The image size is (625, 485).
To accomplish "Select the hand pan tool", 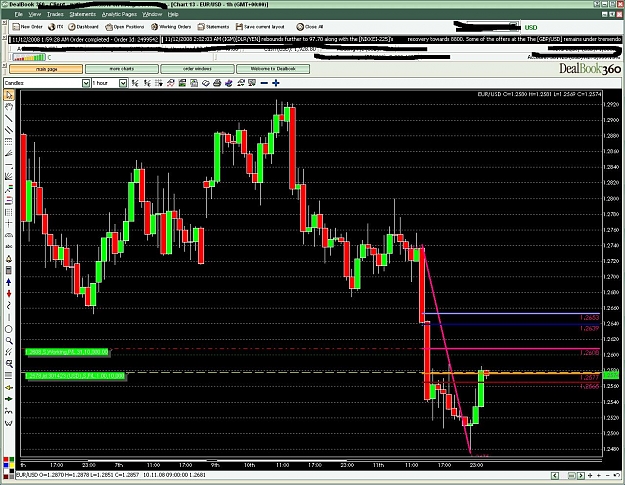I will (9, 106).
